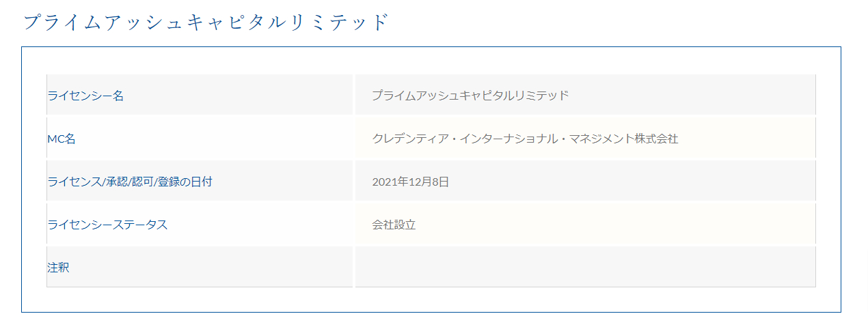Image resolution: width=868 pixels, height=329 pixels.
Task: Select the licensee name value プライムアッシュキャピタルリミテッド
Action: [x=470, y=96]
